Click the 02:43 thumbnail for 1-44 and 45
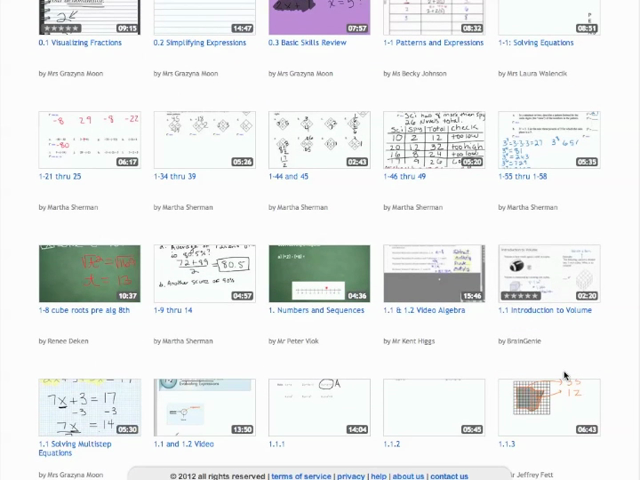The width and height of the screenshot is (640, 480). (x=320, y=140)
